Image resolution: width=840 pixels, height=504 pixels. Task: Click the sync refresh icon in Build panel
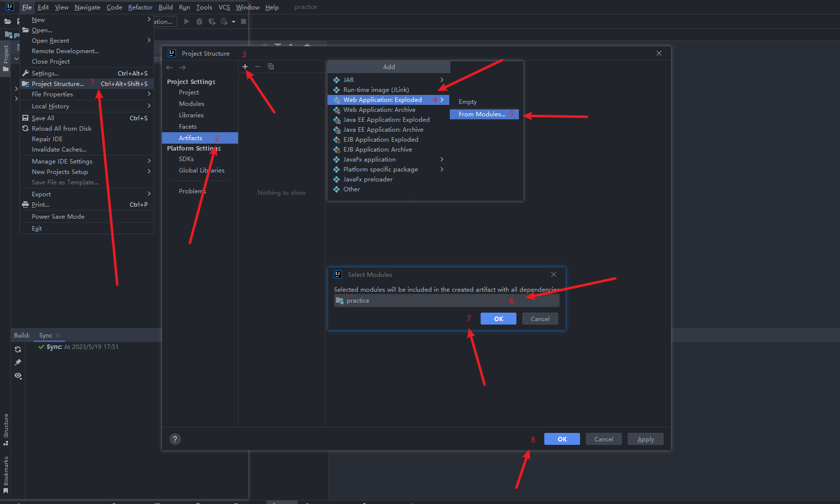tap(18, 349)
